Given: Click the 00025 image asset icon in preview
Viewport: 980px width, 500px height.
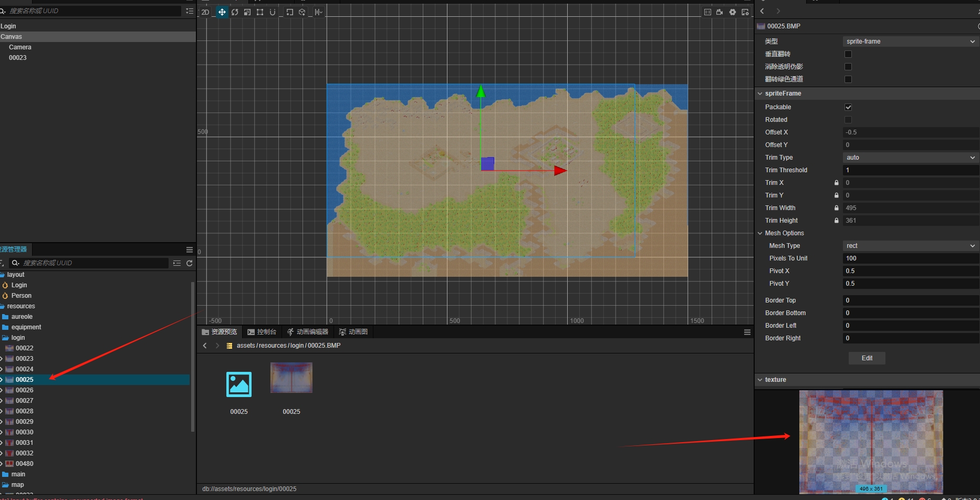Looking at the screenshot, I should pyautogui.click(x=239, y=384).
